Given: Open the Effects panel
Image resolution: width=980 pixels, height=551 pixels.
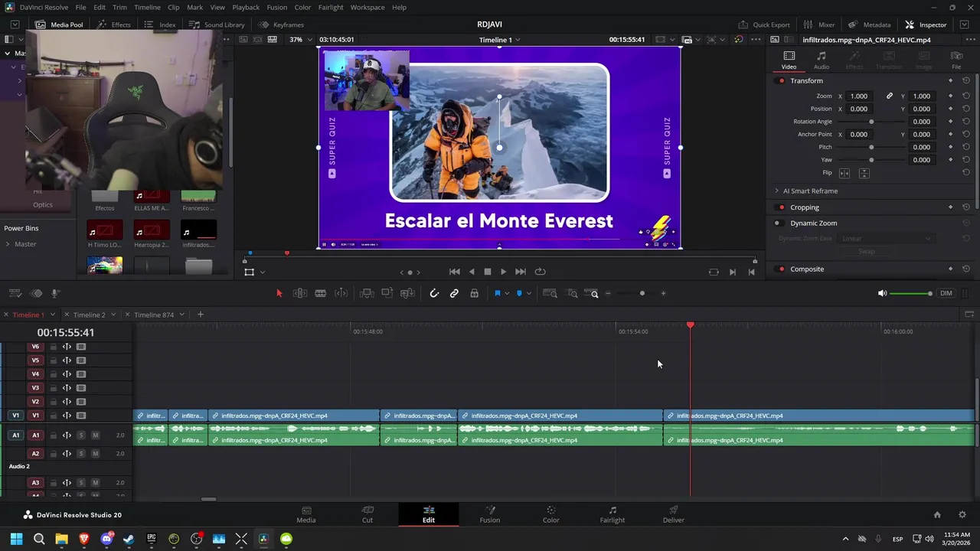Looking at the screenshot, I should 114,24.
